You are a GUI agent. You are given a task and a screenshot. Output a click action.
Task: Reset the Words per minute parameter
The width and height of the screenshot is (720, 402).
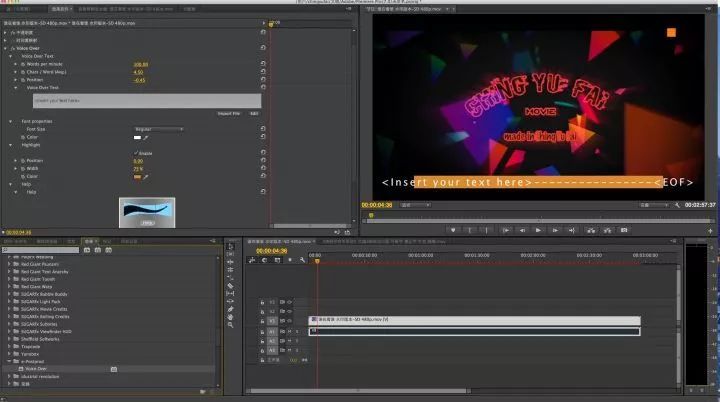coord(262,64)
